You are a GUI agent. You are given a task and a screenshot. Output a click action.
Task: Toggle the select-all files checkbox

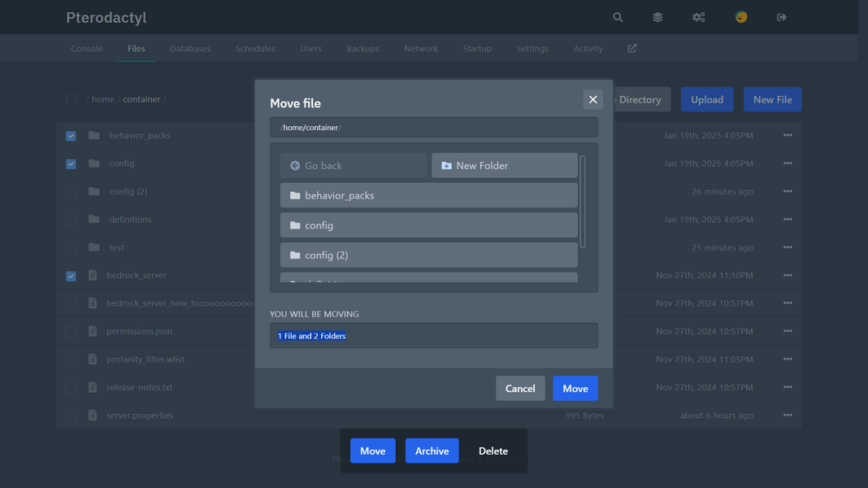[71, 99]
